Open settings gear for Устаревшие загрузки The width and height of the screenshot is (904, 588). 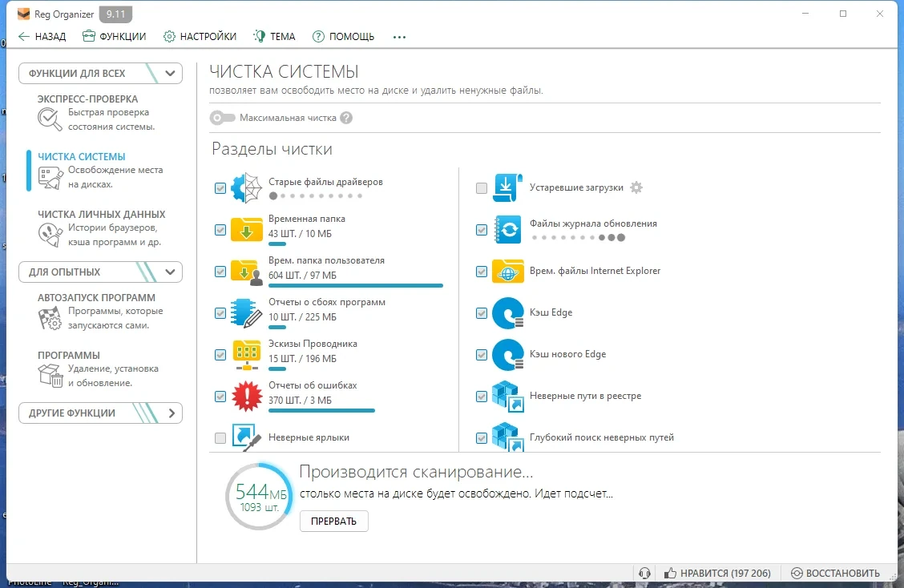pyautogui.click(x=636, y=187)
